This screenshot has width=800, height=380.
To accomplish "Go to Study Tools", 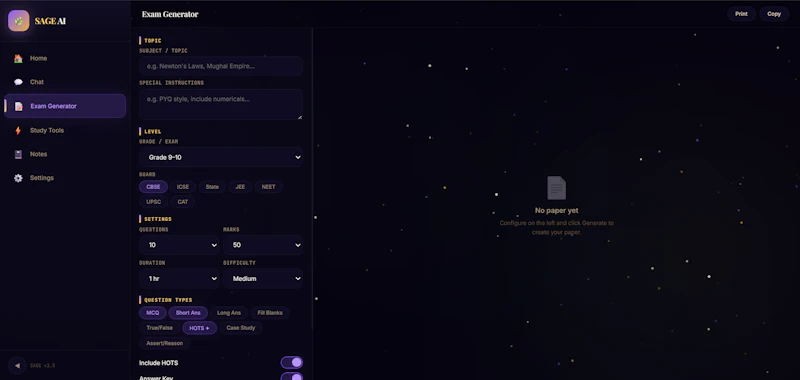I will 65,131.
